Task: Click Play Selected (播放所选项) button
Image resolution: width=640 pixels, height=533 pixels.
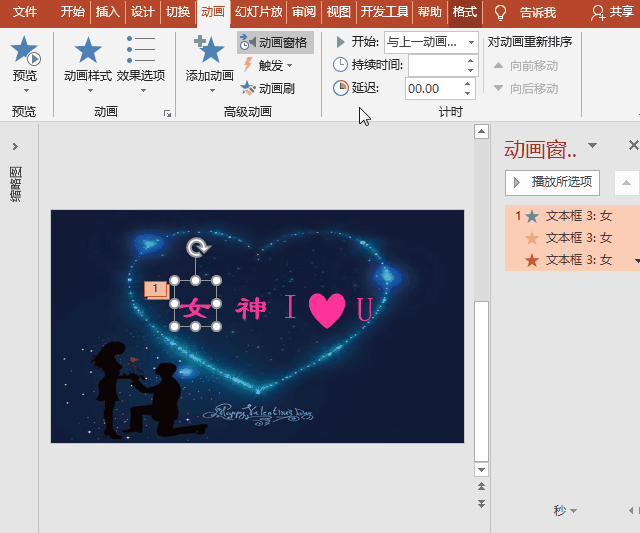Action: tap(552, 182)
